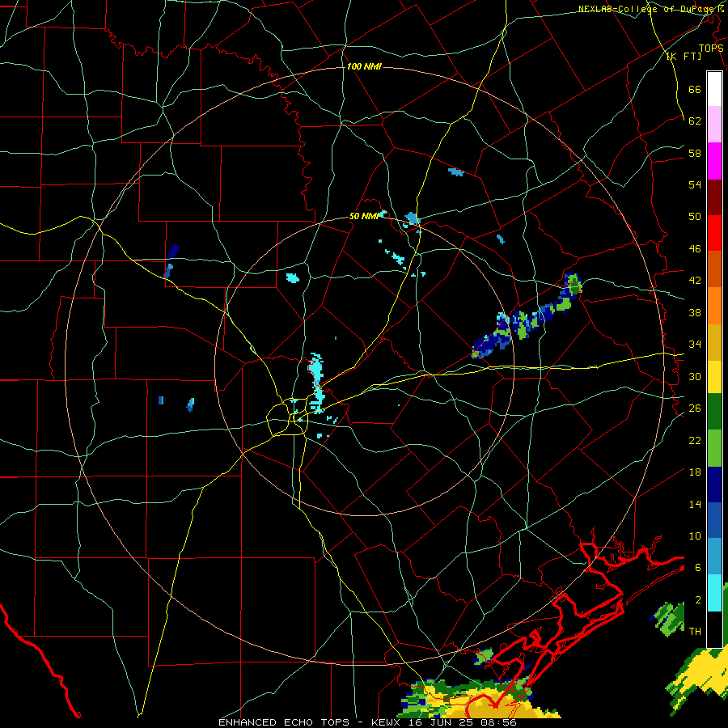Click the "TOPS" legend title
The height and width of the screenshot is (728, 728).
pos(711,48)
